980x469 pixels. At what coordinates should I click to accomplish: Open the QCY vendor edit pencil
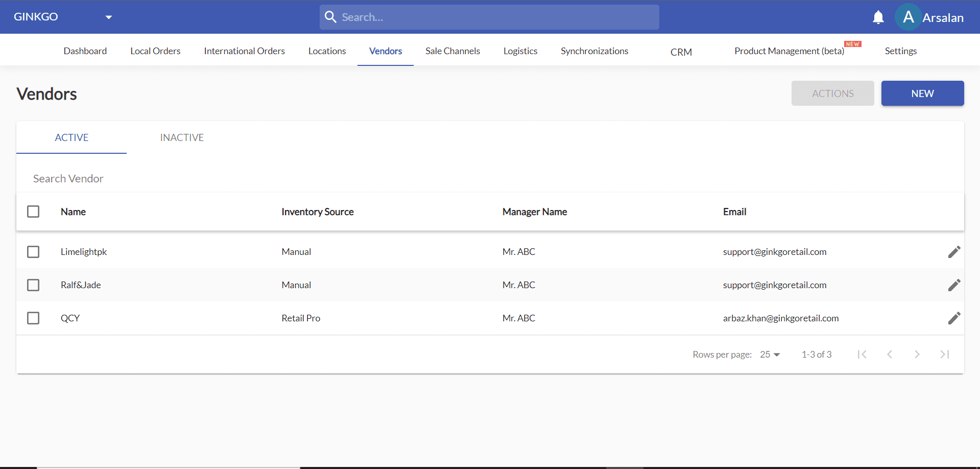coord(954,318)
